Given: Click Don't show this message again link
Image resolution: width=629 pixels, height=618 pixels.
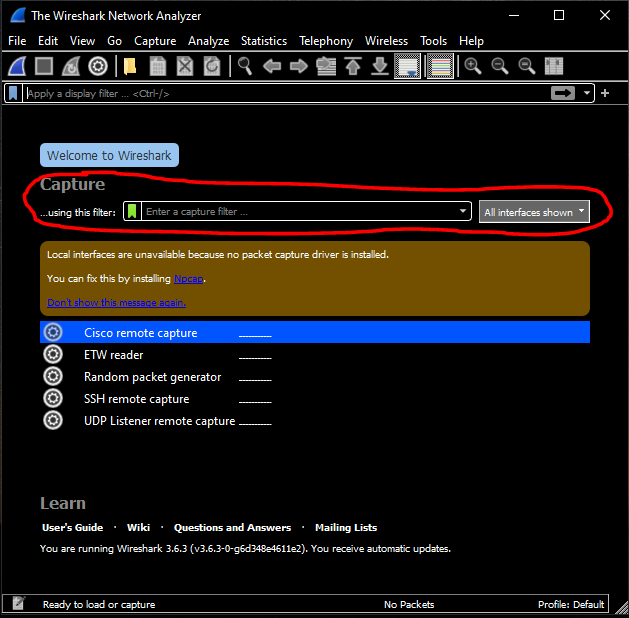Looking at the screenshot, I should tap(116, 302).
